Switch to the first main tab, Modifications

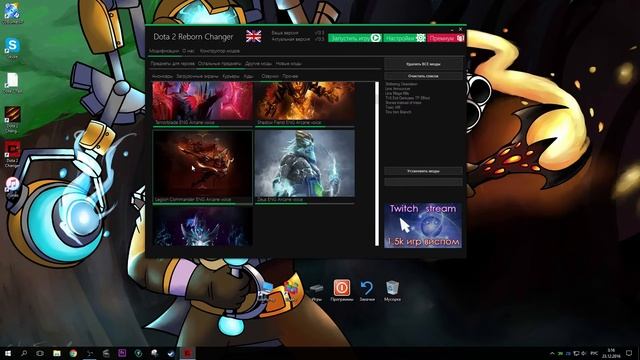164,51
